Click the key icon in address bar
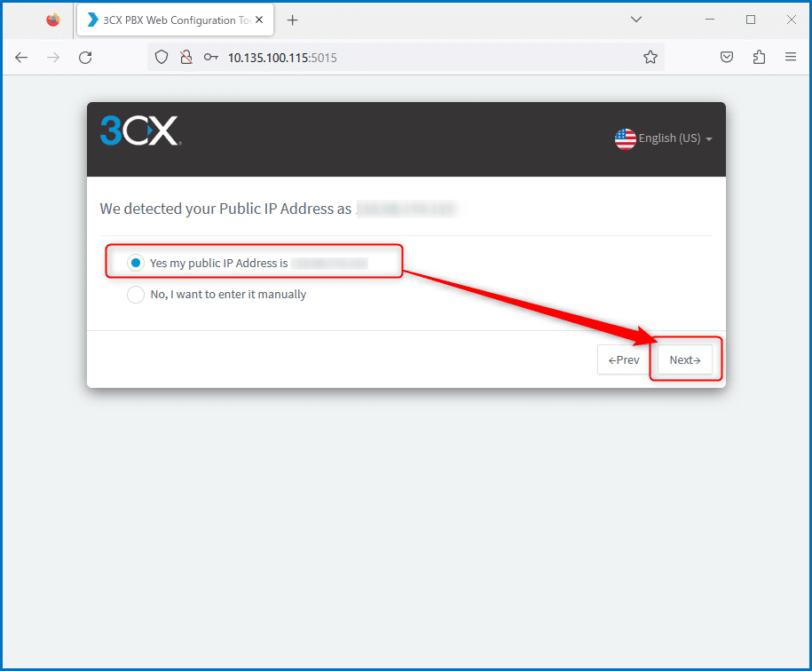The image size is (812, 671). point(211,57)
